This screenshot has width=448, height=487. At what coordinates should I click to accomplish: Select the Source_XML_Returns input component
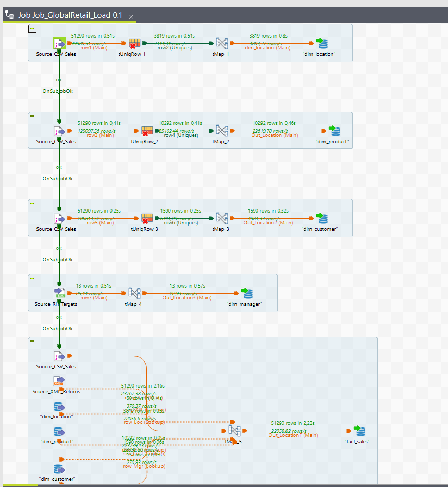click(x=59, y=382)
